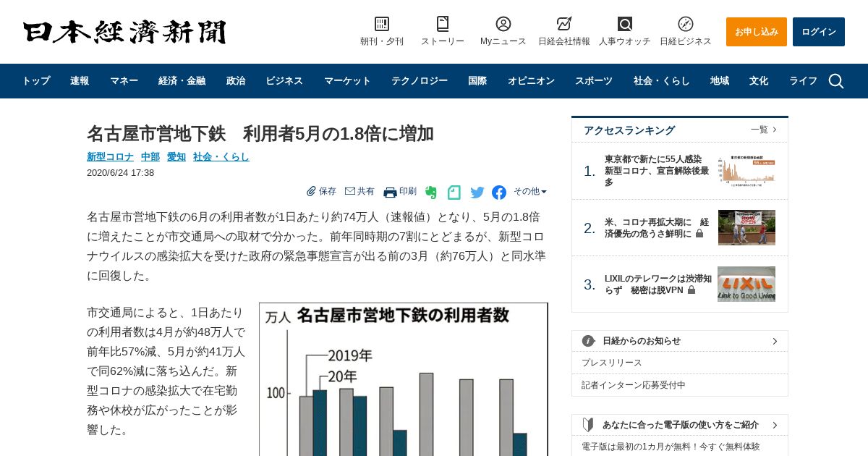
Task: Expand the その他 share options dropdown
Action: [530, 192]
